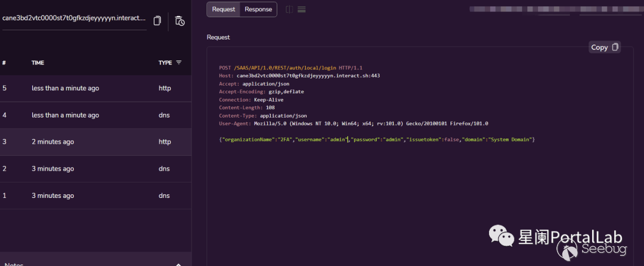644x266 pixels.
Task: Open the TYPE column filter icon
Action: pyautogui.click(x=178, y=63)
